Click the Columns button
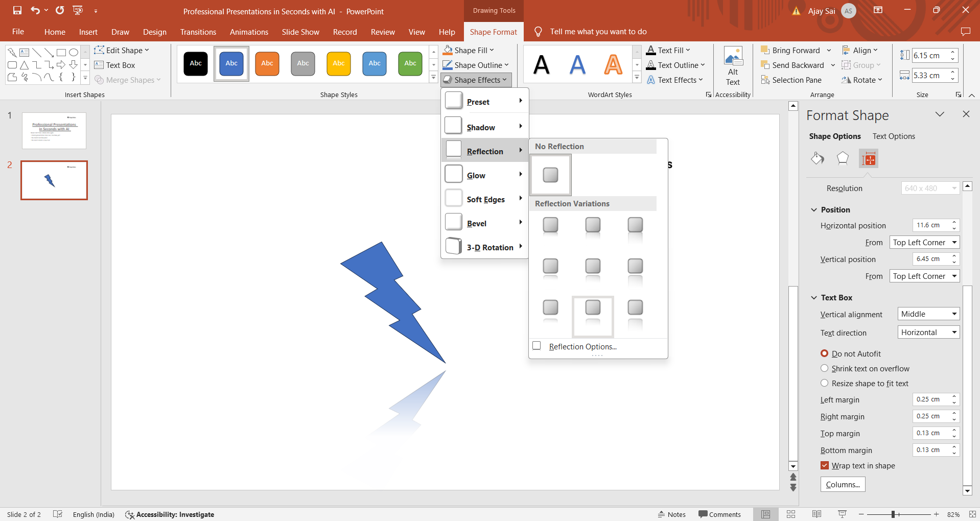 (843, 484)
